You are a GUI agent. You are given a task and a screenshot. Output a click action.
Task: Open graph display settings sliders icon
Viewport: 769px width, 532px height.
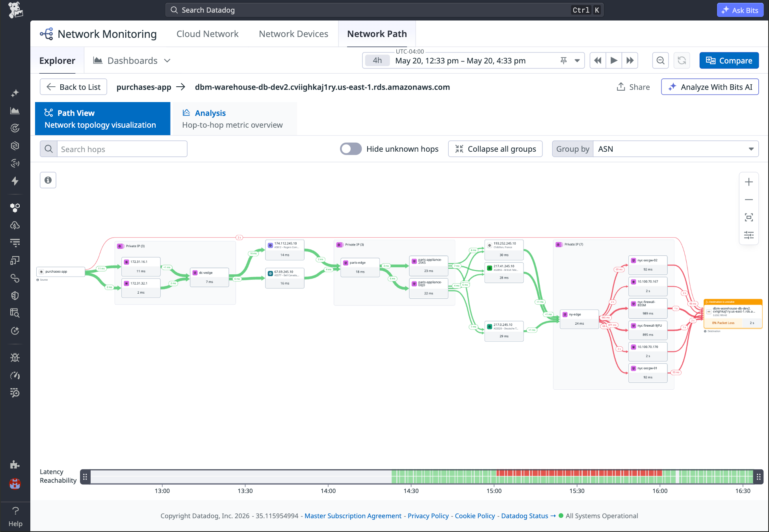coord(749,235)
